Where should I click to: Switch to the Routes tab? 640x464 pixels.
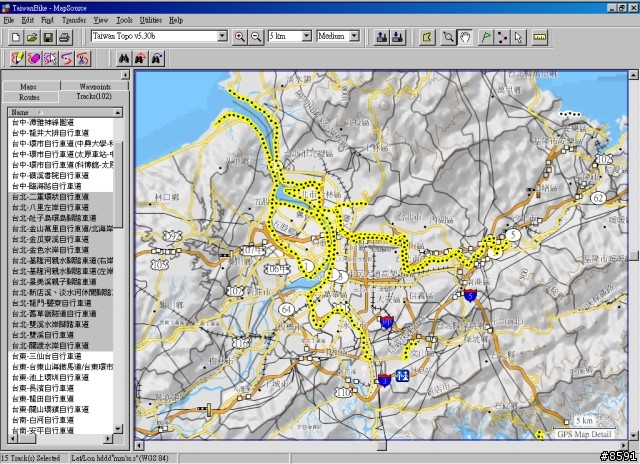29,97
